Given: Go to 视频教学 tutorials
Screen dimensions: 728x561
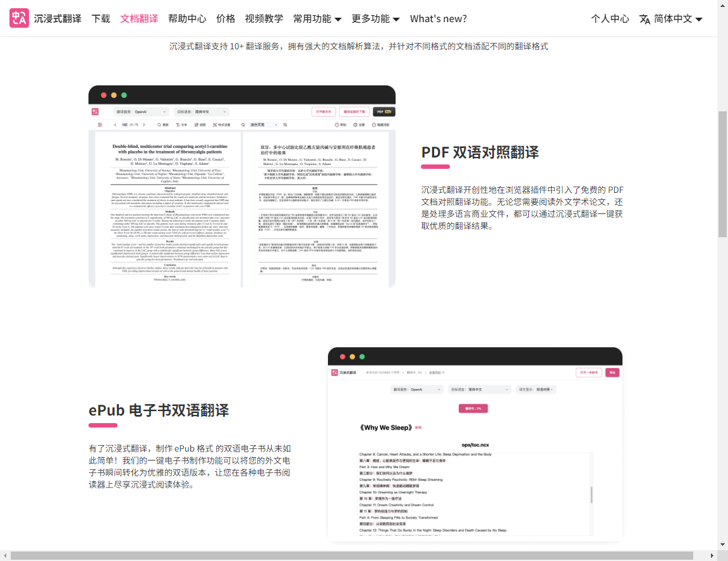Looking at the screenshot, I should tap(264, 18).
